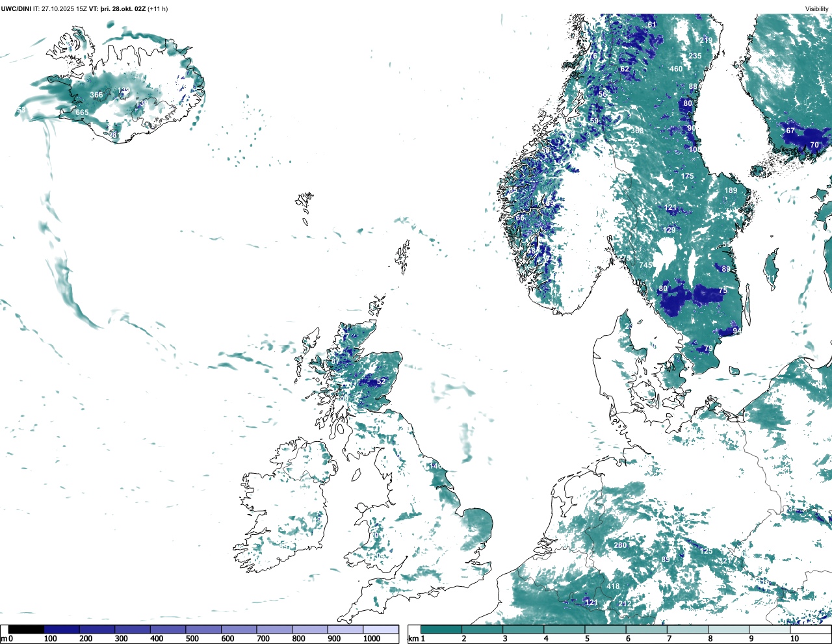
Task: Click the '366' value over Iceland
Action: click(96, 95)
